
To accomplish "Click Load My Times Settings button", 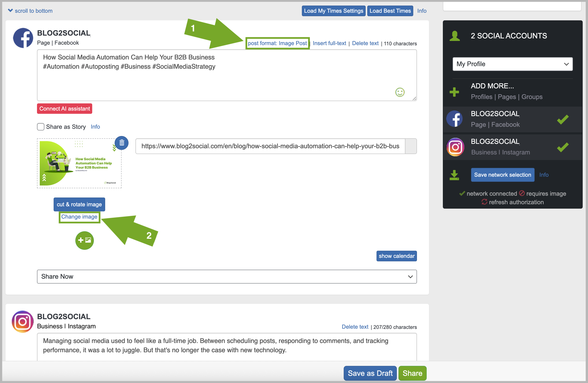I will 333,11.
